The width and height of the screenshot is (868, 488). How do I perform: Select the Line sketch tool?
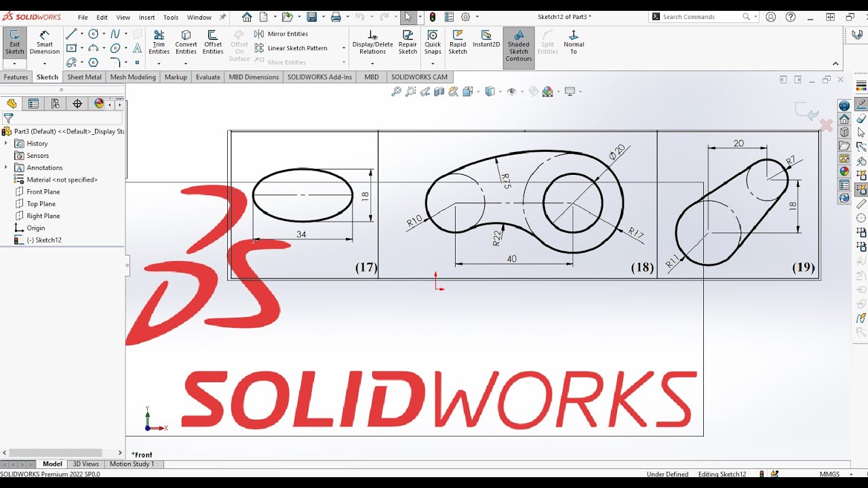71,34
